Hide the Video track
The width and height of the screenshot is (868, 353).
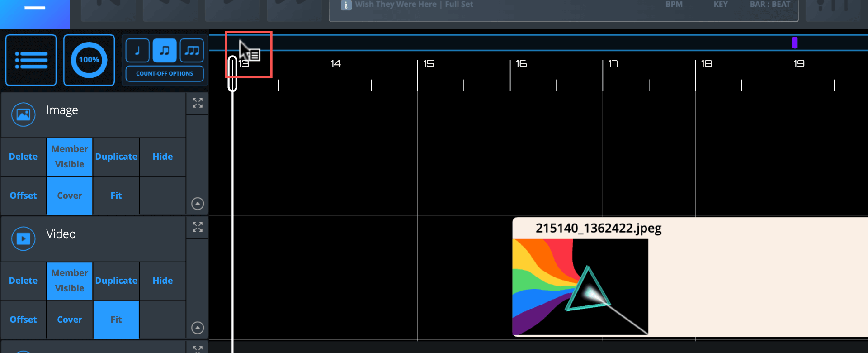pos(163,281)
